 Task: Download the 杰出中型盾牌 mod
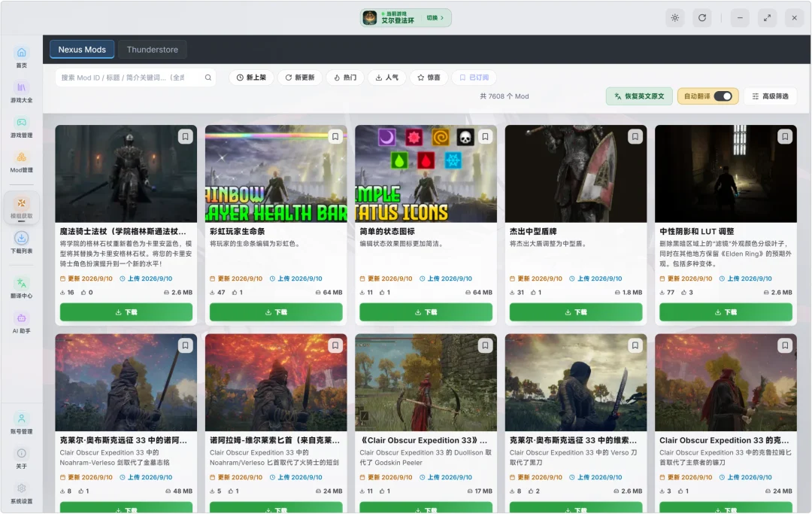(576, 312)
